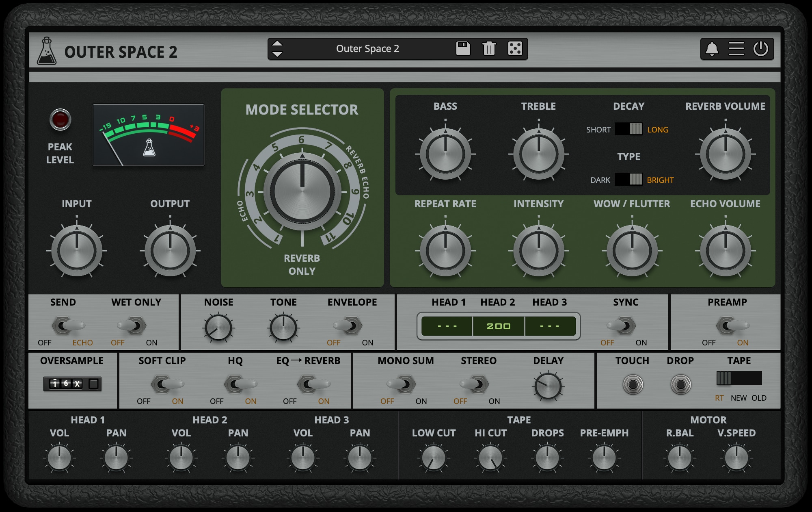
Task: Select the HEAD 2 delay time display
Action: (x=499, y=325)
